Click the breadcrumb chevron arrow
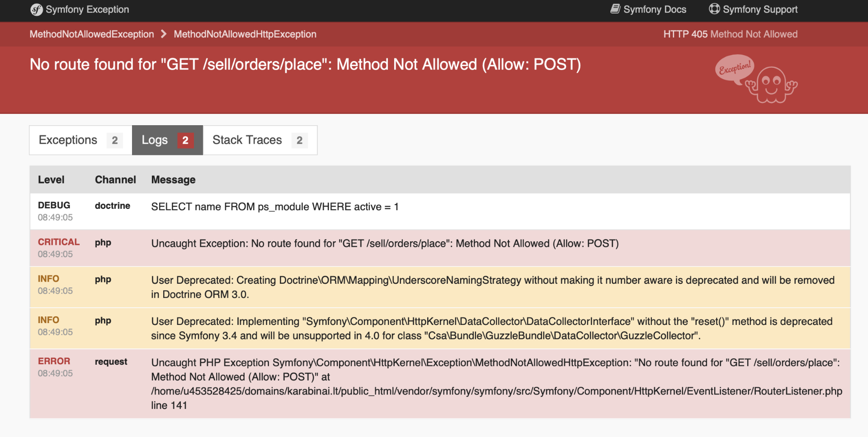The image size is (868, 437). click(x=164, y=34)
